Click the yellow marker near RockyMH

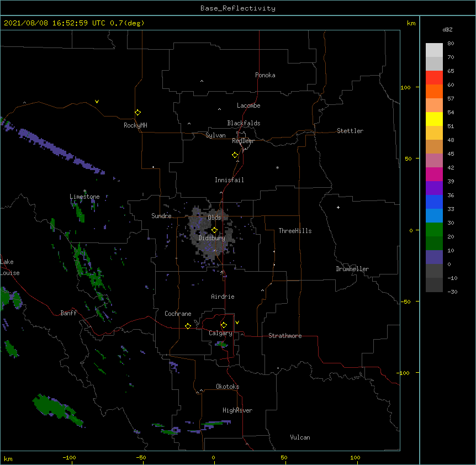point(137,112)
